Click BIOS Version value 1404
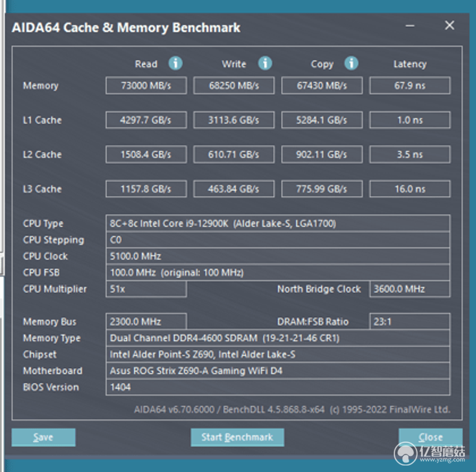476x472 pixels. click(x=278, y=387)
